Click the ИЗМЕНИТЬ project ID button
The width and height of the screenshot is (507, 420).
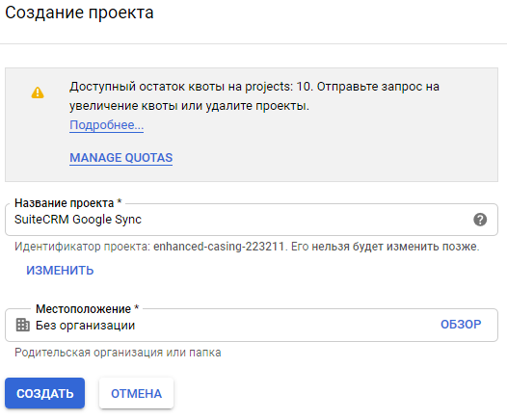click(x=60, y=271)
